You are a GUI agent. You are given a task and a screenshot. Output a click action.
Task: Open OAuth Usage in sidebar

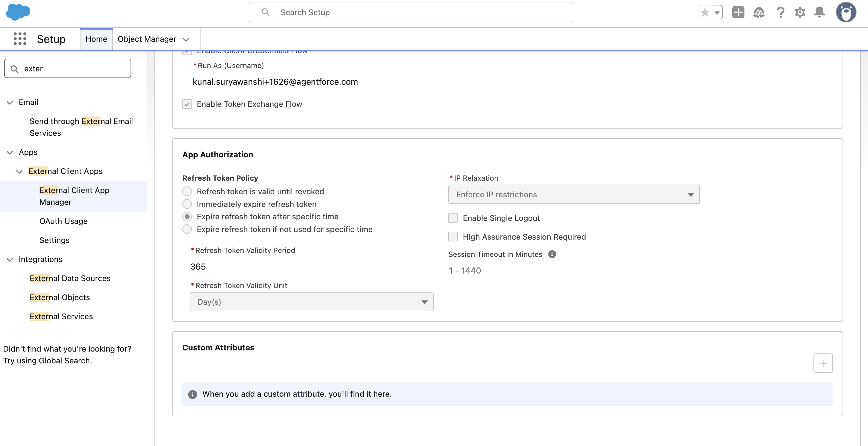[x=63, y=221]
